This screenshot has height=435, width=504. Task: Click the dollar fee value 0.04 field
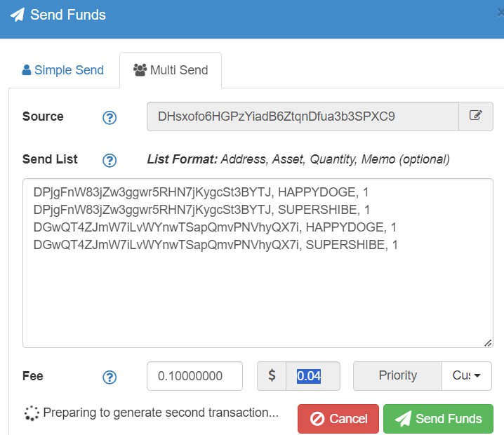[313, 376]
